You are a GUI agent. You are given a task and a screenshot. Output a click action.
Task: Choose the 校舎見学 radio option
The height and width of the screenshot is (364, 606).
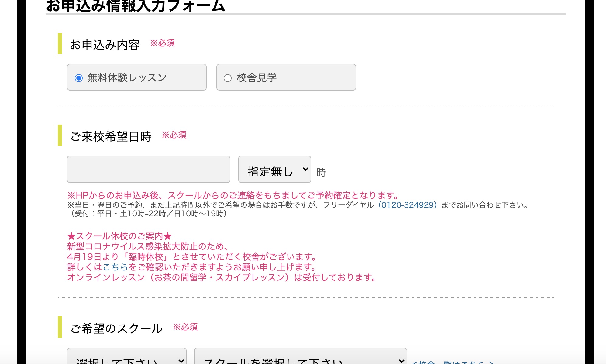point(228,78)
